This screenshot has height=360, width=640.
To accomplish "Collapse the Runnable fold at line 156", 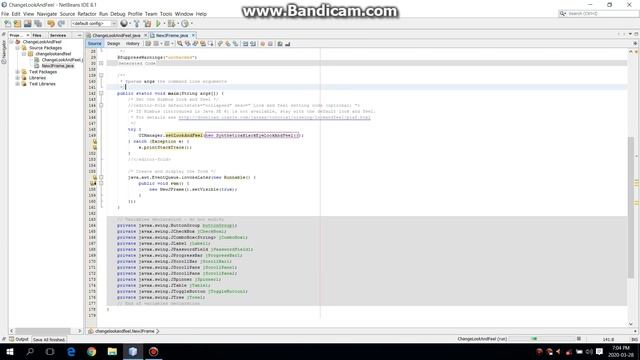I will coord(101,177).
